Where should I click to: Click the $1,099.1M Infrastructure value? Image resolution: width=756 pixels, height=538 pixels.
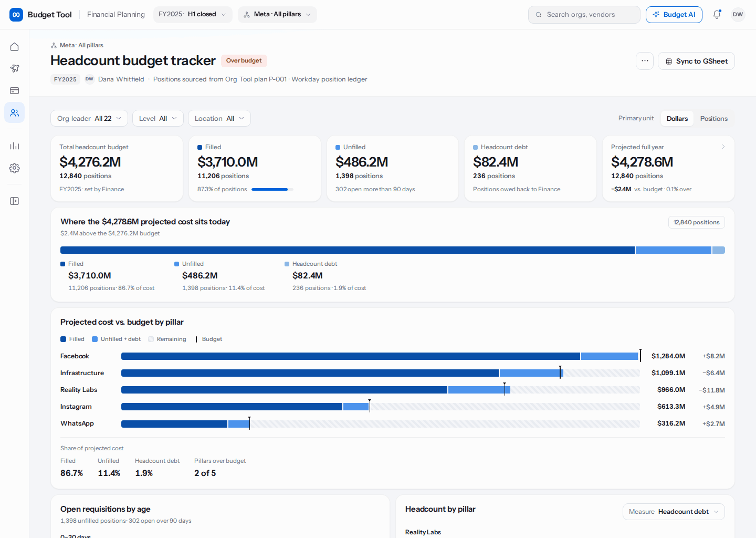pos(668,373)
